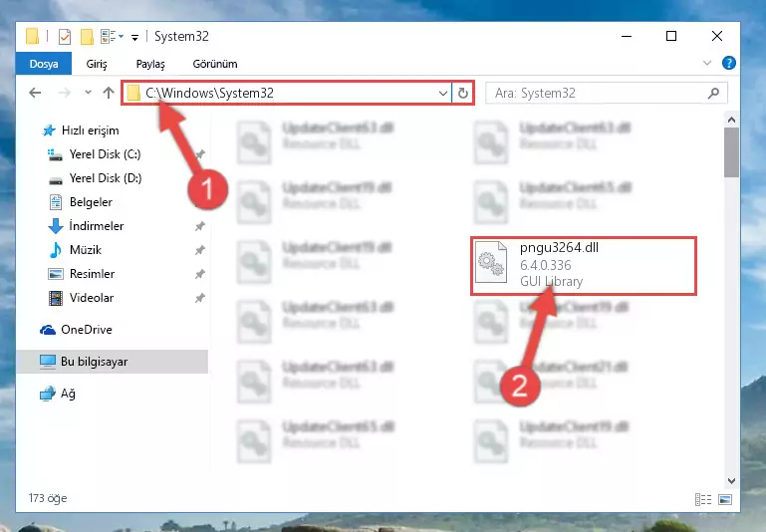
Task: Click the pin icon next to İndirmeler
Action: point(200,226)
